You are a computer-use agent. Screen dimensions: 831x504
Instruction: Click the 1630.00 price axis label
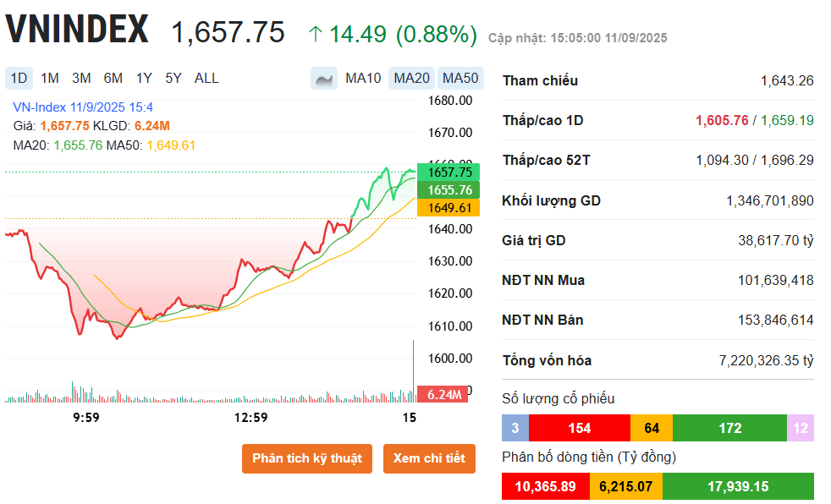pyautogui.click(x=450, y=261)
